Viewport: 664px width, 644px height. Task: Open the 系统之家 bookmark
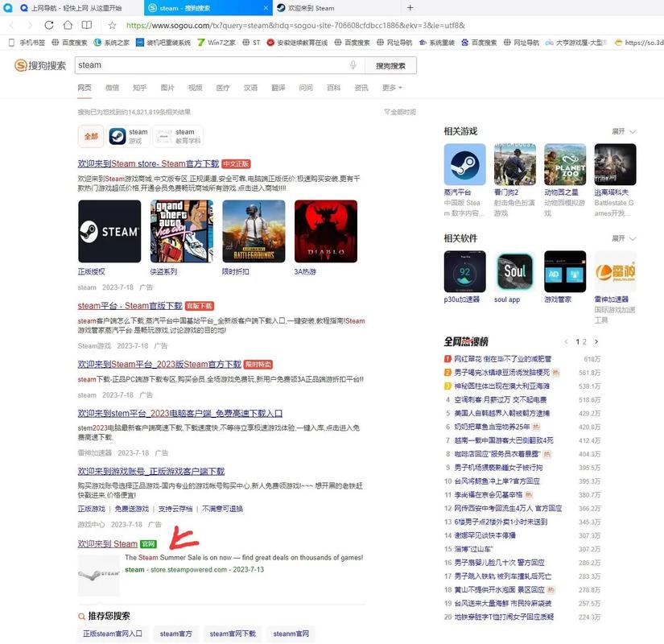(x=112, y=43)
